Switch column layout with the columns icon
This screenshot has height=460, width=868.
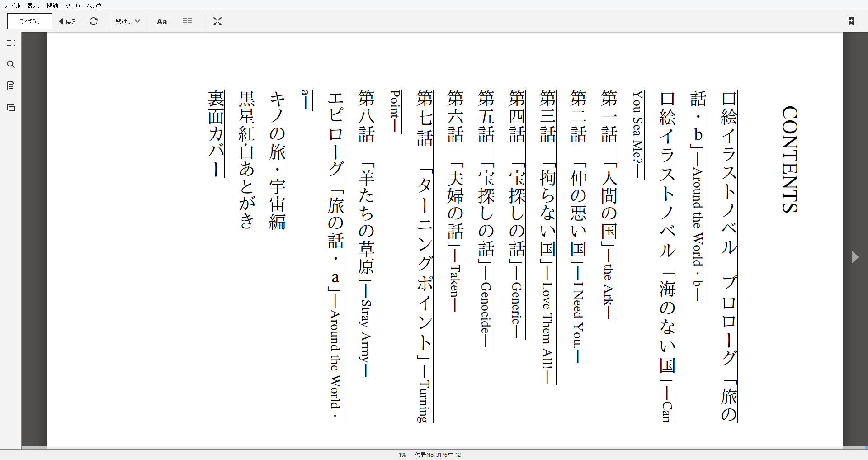pos(187,21)
